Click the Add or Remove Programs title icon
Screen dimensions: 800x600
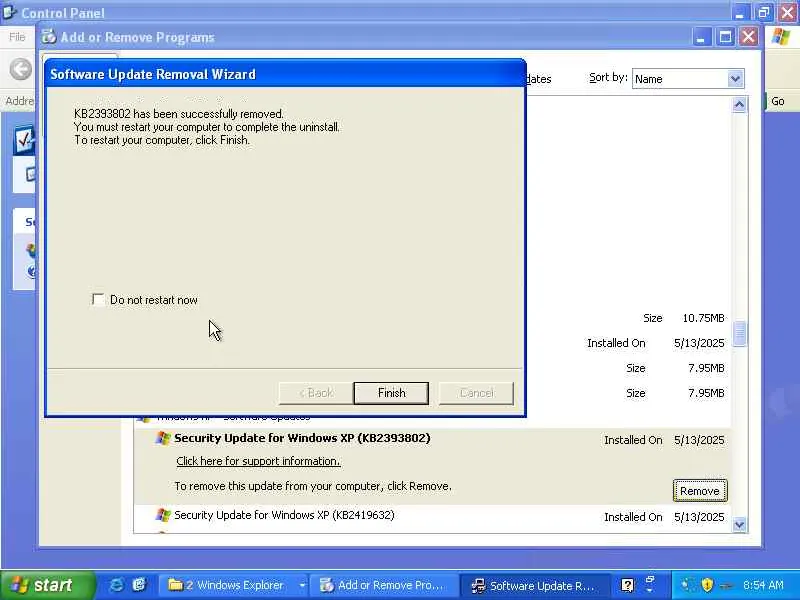[49, 37]
